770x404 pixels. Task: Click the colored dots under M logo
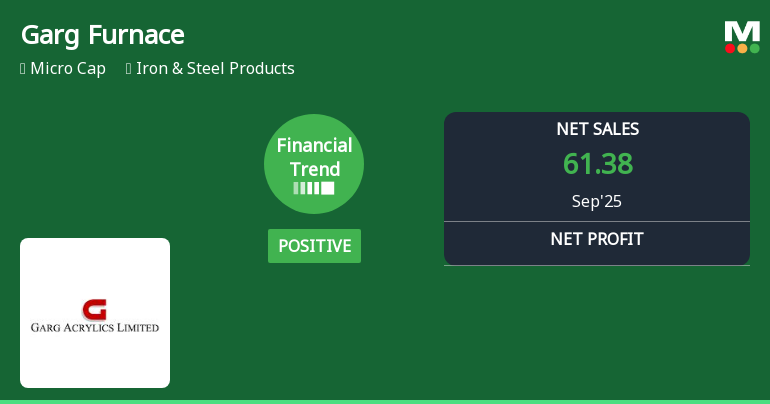tap(742, 48)
